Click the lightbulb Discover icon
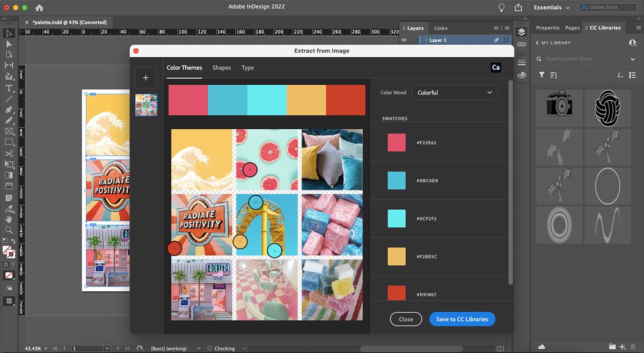 (x=501, y=8)
